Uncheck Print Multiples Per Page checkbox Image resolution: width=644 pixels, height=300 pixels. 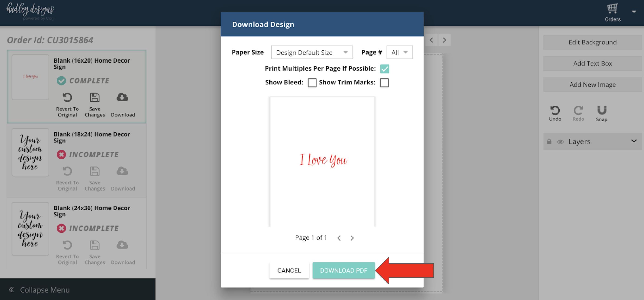click(x=385, y=69)
